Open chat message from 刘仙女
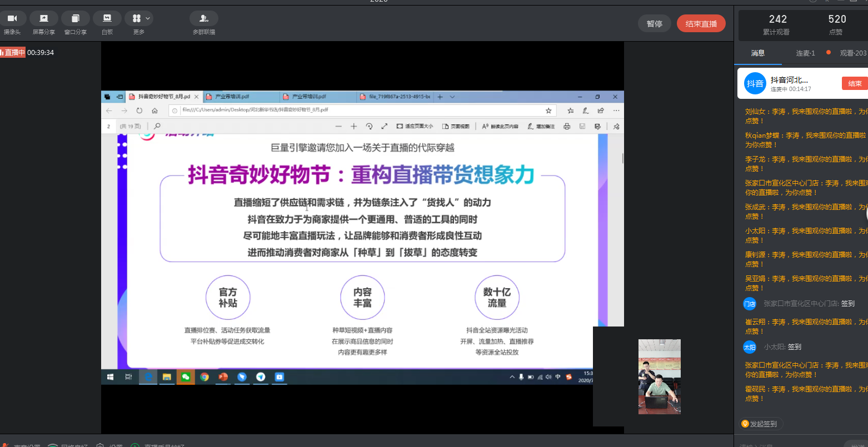This screenshot has width=868, height=447. (806, 115)
